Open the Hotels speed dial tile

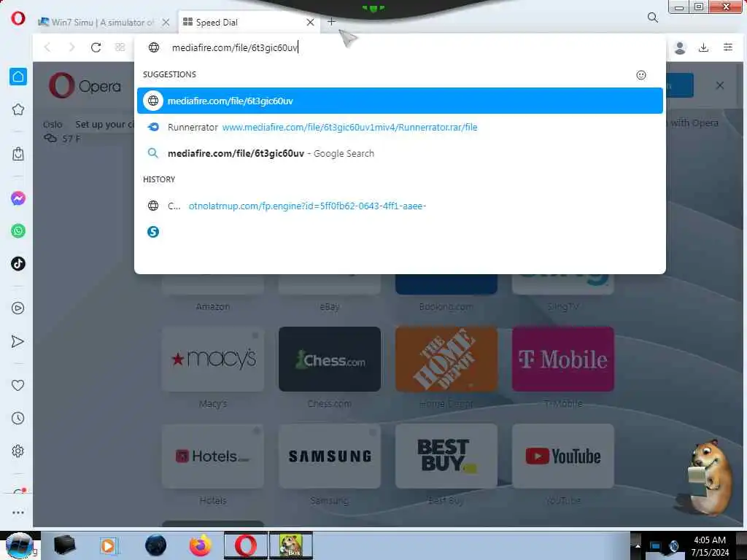(213, 456)
